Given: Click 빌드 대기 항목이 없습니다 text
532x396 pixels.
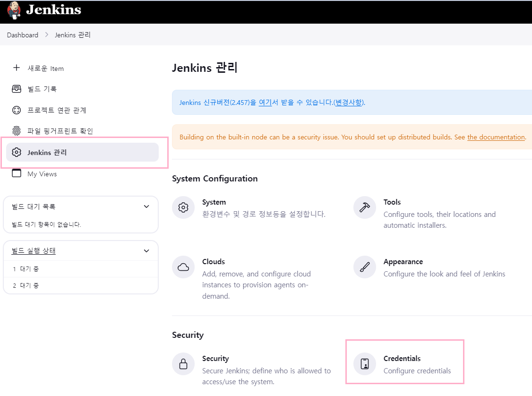Looking at the screenshot, I should click(46, 224).
